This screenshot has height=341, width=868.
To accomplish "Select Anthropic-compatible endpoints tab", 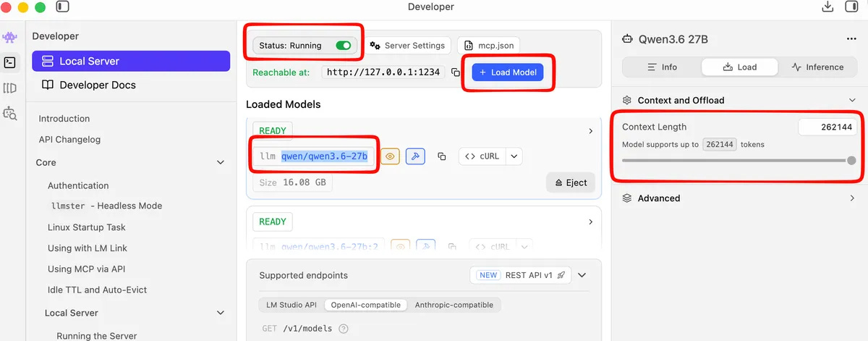I will (454, 305).
